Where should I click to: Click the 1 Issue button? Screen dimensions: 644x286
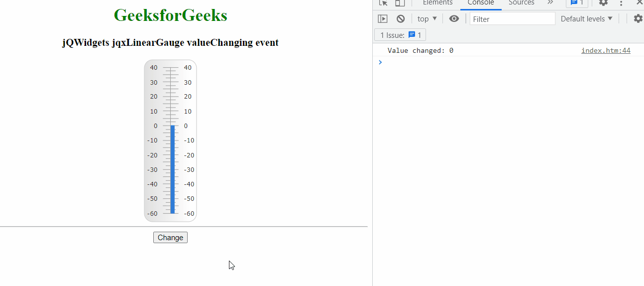(x=400, y=35)
